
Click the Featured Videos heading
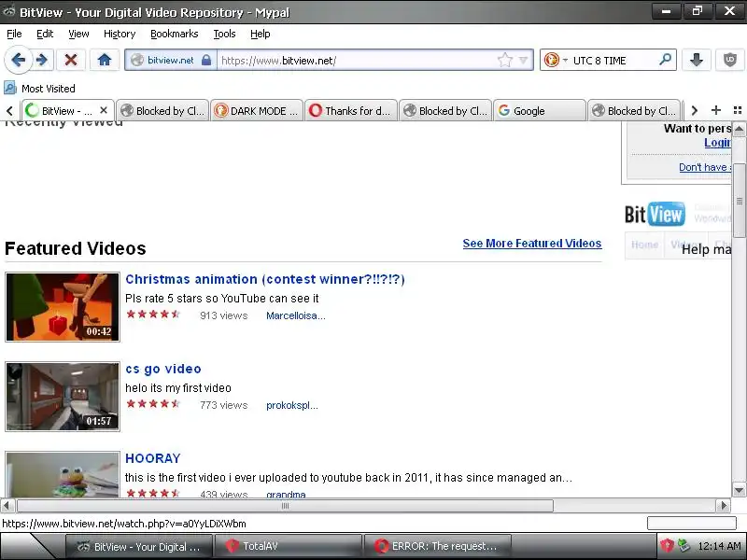(x=76, y=248)
